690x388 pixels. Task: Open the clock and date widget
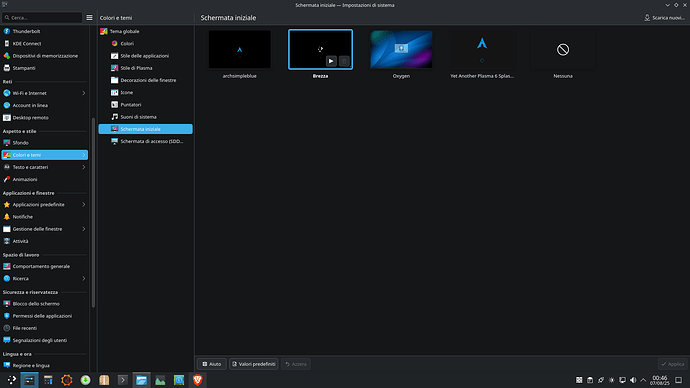click(x=660, y=380)
